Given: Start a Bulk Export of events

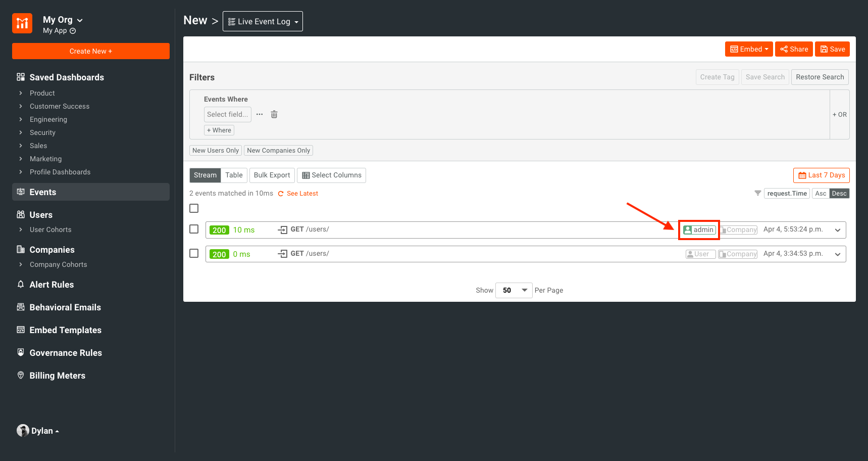Looking at the screenshot, I should (x=272, y=175).
